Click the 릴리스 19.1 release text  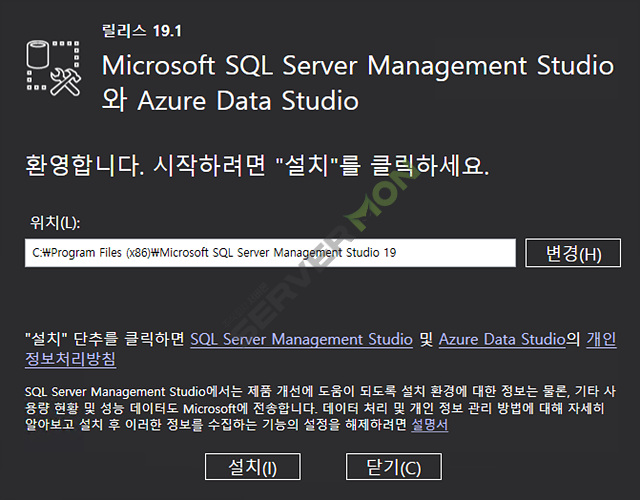click(142, 31)
